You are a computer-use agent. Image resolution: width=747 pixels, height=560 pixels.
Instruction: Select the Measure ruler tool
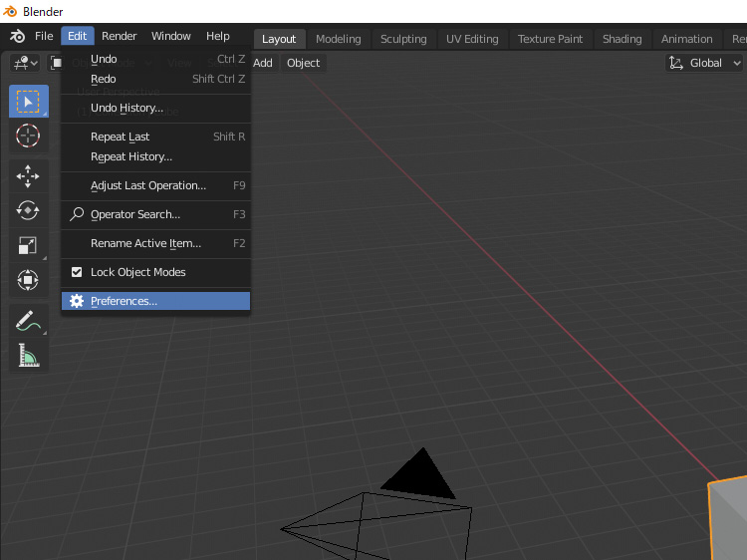click(x=28, y=355)
